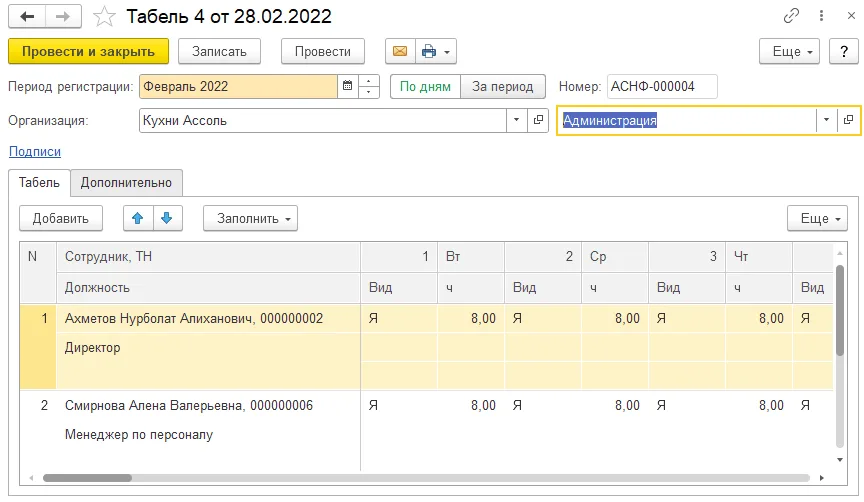Select Смирнова Алена Валерьевна row
Viewport: 864px width, 502px height.
coord(426,430)
